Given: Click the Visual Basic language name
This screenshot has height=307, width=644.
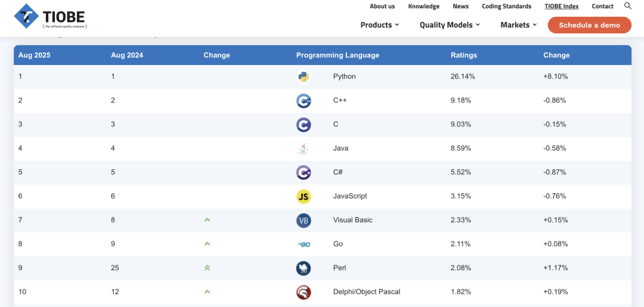Looking at the screenshot, I should tap(353, 220).
